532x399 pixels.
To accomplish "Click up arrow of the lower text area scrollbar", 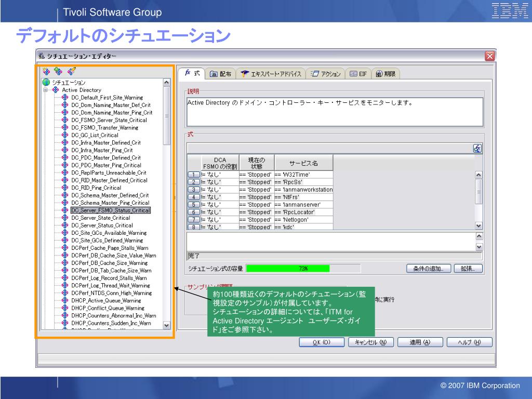I will pyautogui.click(x=478, y=236).
